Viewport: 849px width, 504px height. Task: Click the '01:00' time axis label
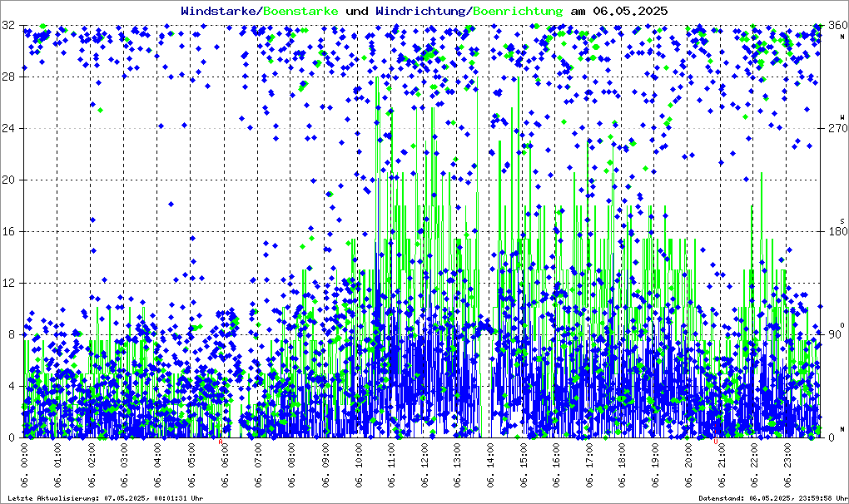(x=57, y=456)
